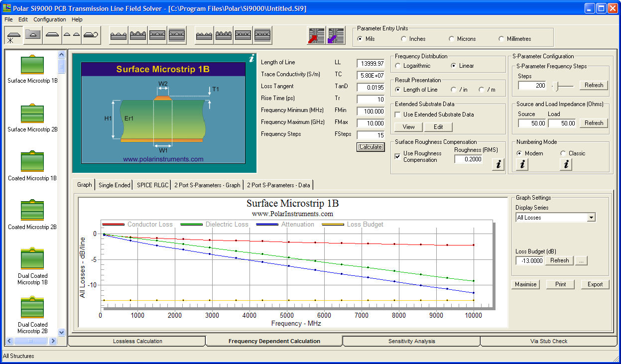The image size is (621, 364).
Task: Open the Display Series dropdown
Action: [x=591, y=218]
